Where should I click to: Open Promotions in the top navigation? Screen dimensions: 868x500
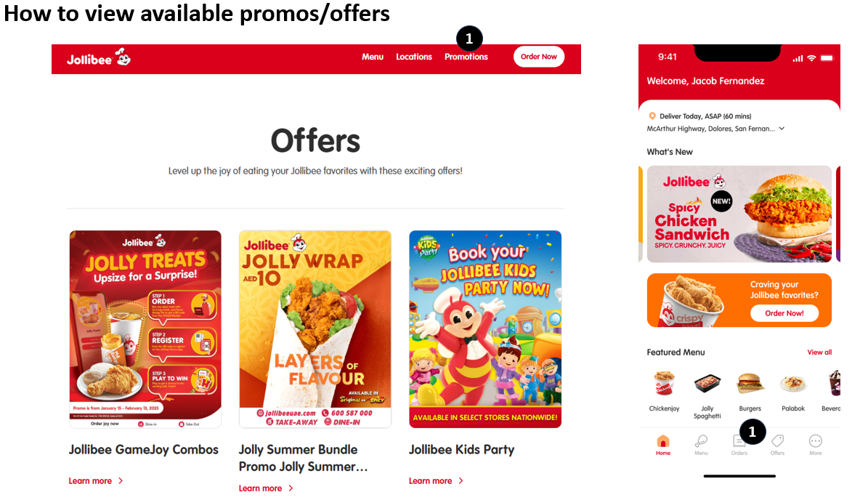point(466,57)
